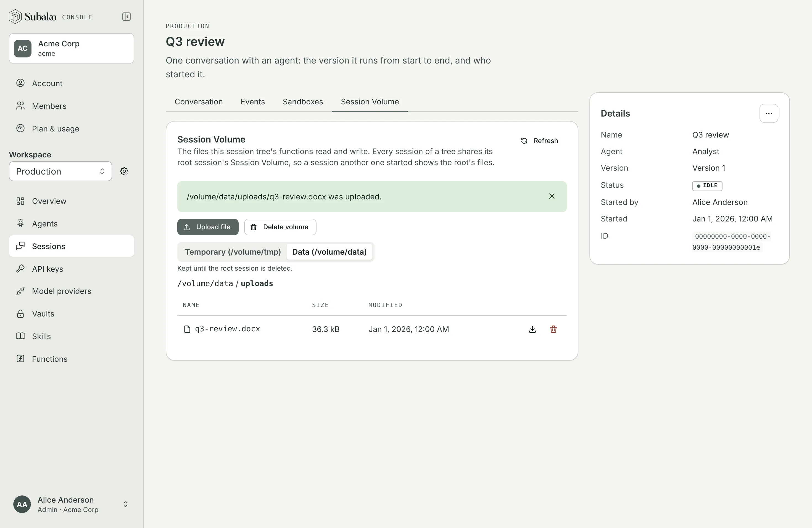Click the IDLE status badge
This screenshot has height=528, width=812.
707,186
